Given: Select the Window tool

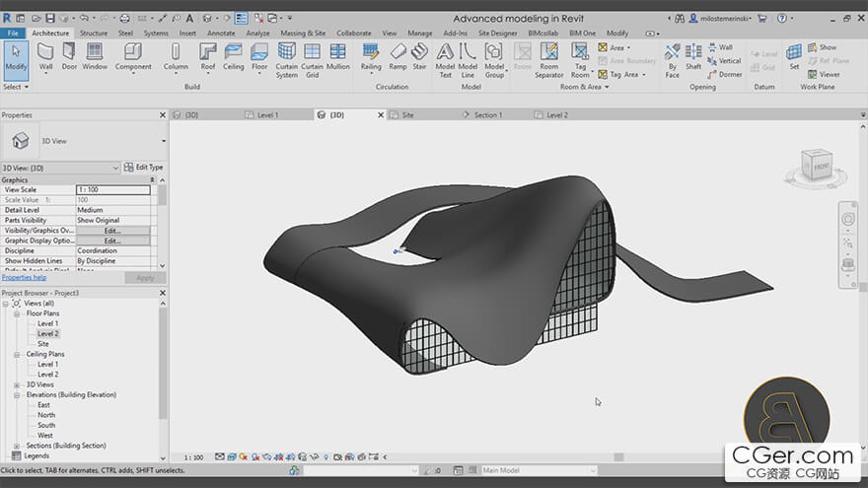Looking at the screenshot, I should tap(95, 57).
